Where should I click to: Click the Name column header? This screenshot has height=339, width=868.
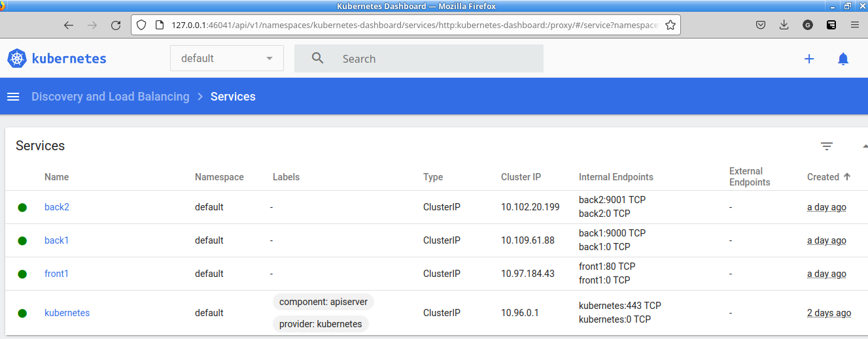(56, 177)
